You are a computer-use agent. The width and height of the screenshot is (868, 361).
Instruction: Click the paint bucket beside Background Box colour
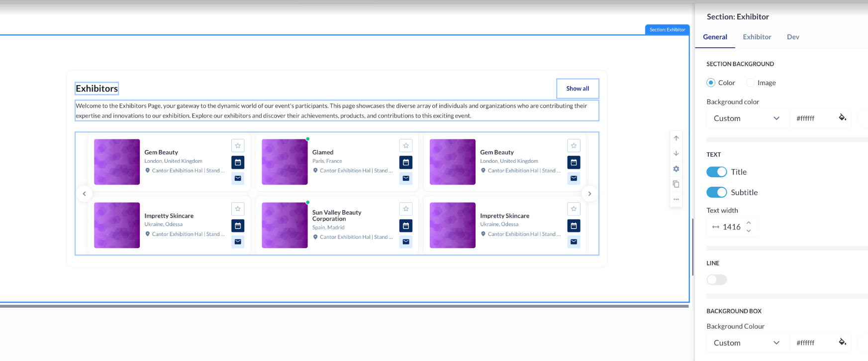click(842, 342)
